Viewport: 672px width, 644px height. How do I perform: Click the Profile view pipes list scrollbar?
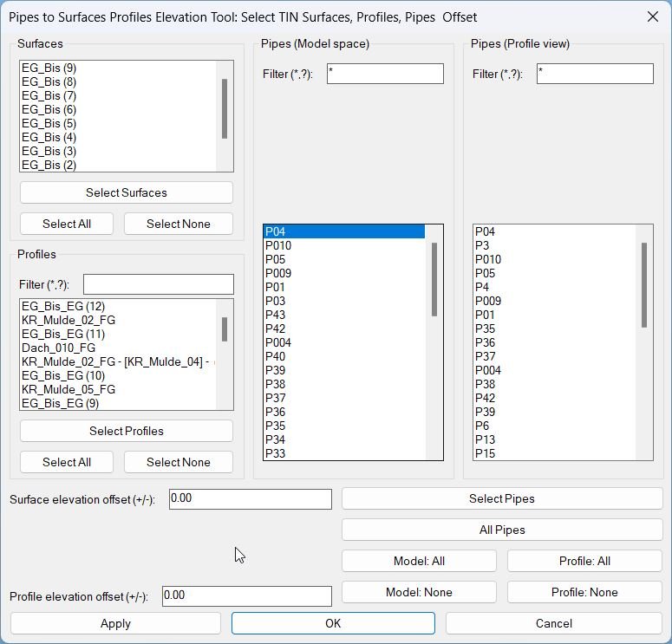(643, 285)
